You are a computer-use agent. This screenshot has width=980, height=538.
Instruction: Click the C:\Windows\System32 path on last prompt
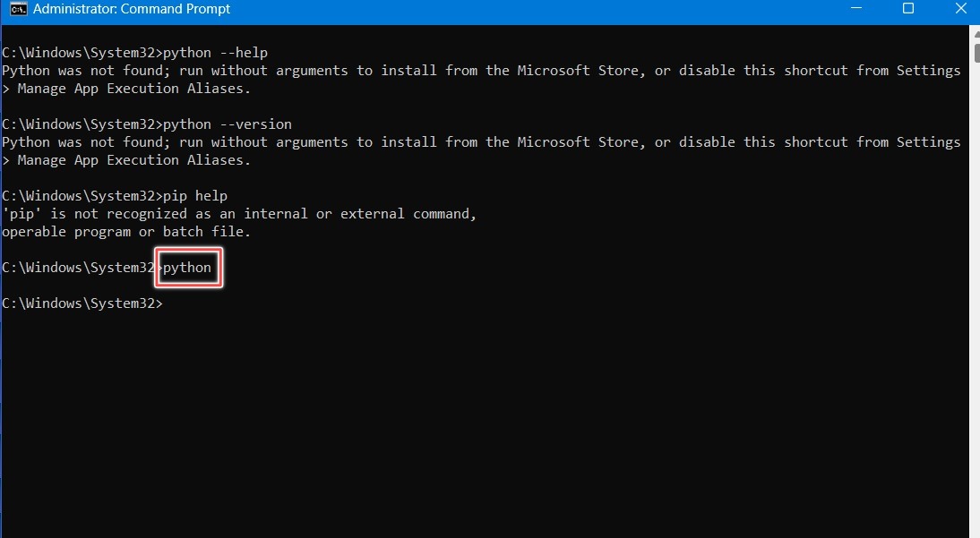pos(81,303)
